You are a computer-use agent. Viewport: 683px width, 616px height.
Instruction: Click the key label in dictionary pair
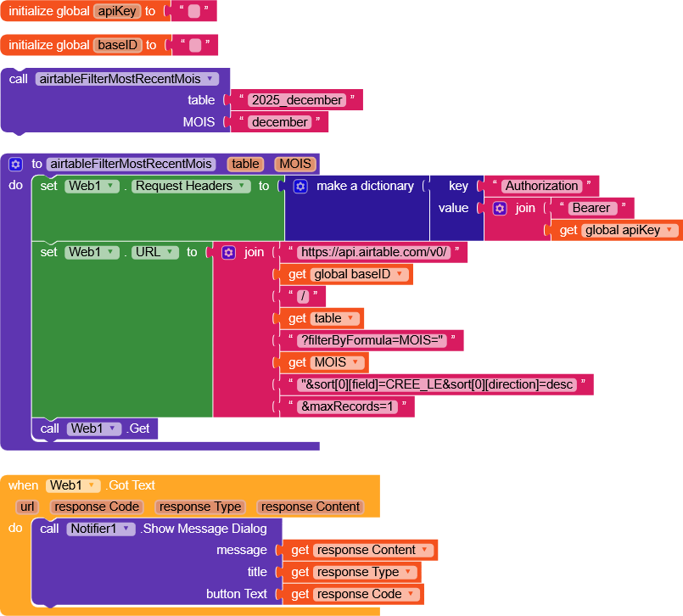click(458, 186)
